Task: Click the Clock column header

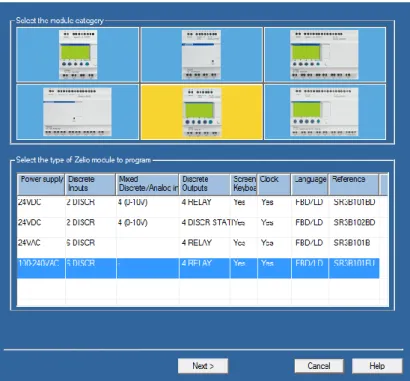Action: click(274, 184)
